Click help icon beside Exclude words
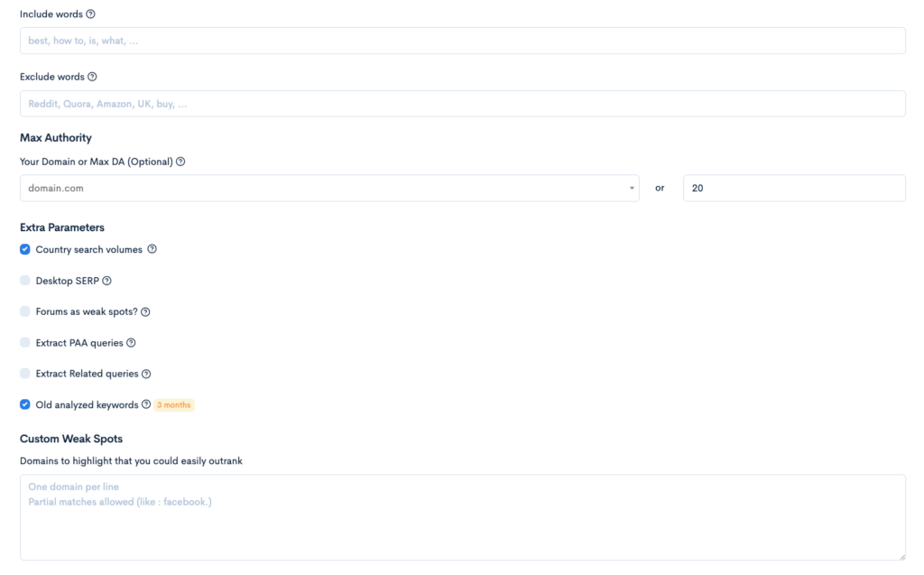The image size is (924, 575). pyautogui.click(x=92, y=77)
